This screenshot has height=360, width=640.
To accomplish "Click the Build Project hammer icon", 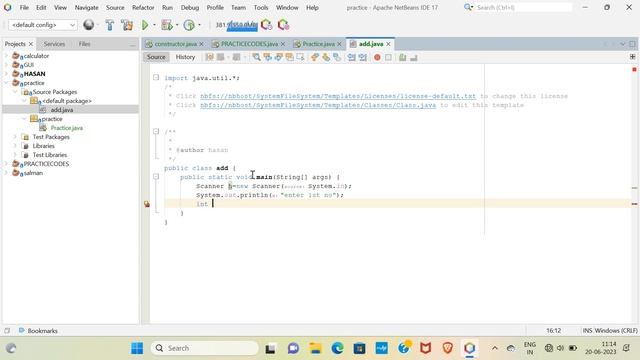I will coord(109,25).
